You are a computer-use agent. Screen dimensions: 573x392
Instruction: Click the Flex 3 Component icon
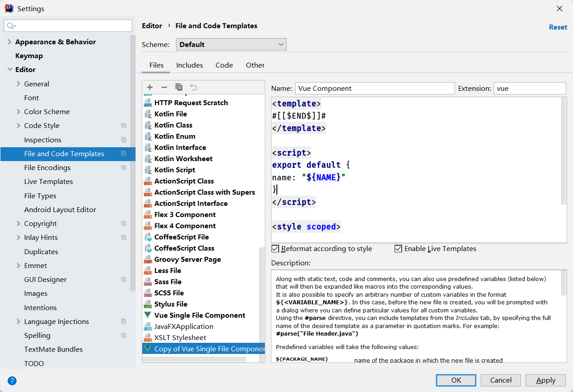[x=148, y=215]
